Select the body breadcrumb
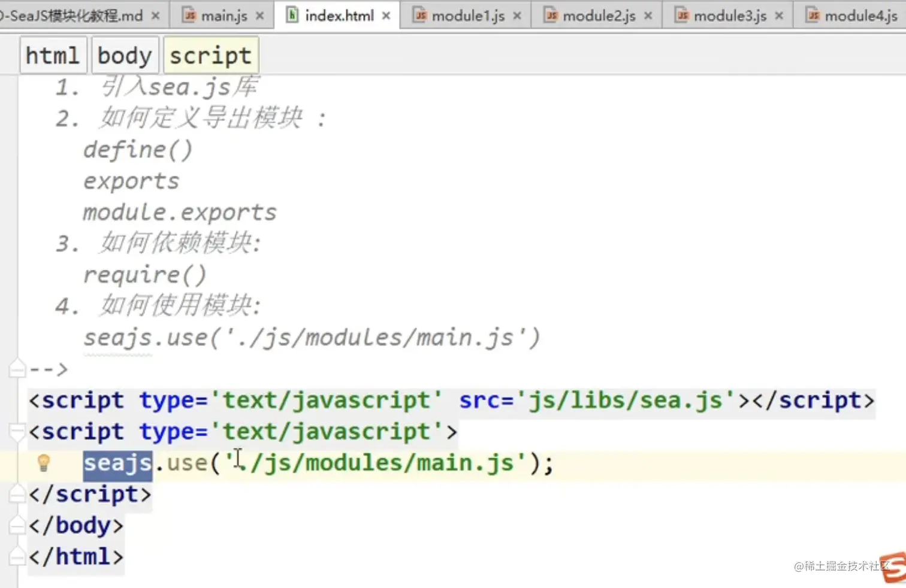Screen dimensions: 906x588 pyautogui.click(x=125, y=54)
